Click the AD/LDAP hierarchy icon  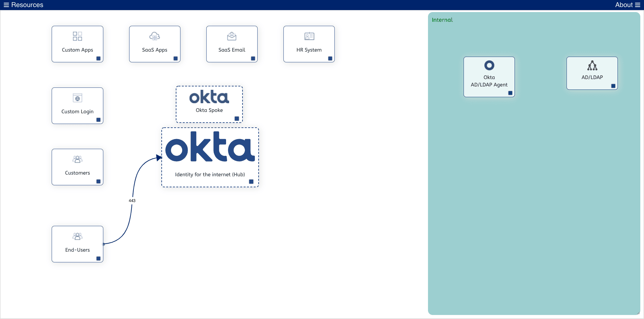coord(592,65)
